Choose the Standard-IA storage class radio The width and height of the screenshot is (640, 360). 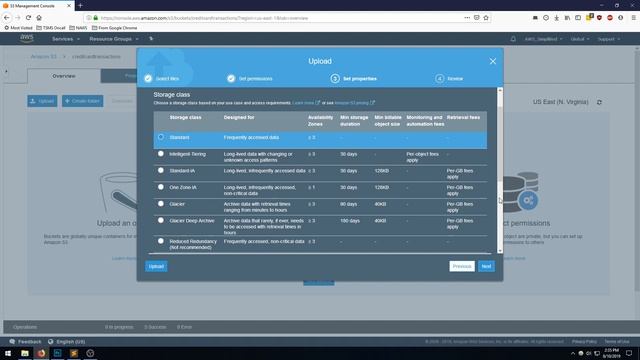tap(161, 171)
